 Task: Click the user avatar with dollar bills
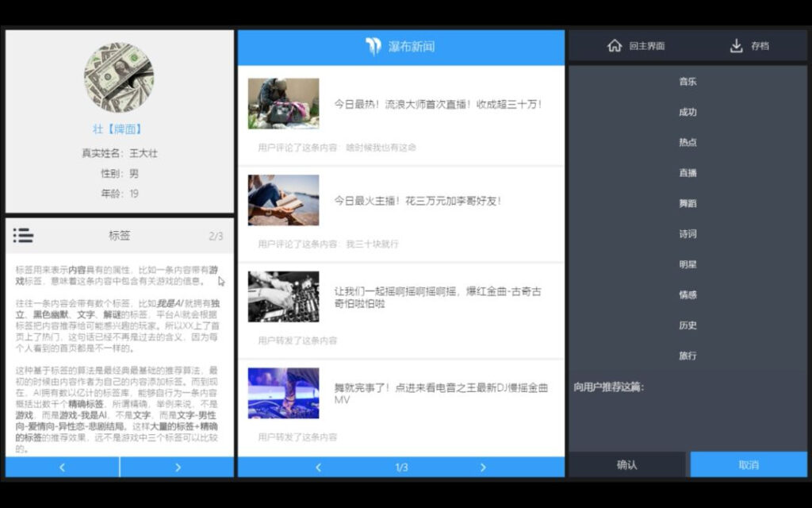pos(119,77)
